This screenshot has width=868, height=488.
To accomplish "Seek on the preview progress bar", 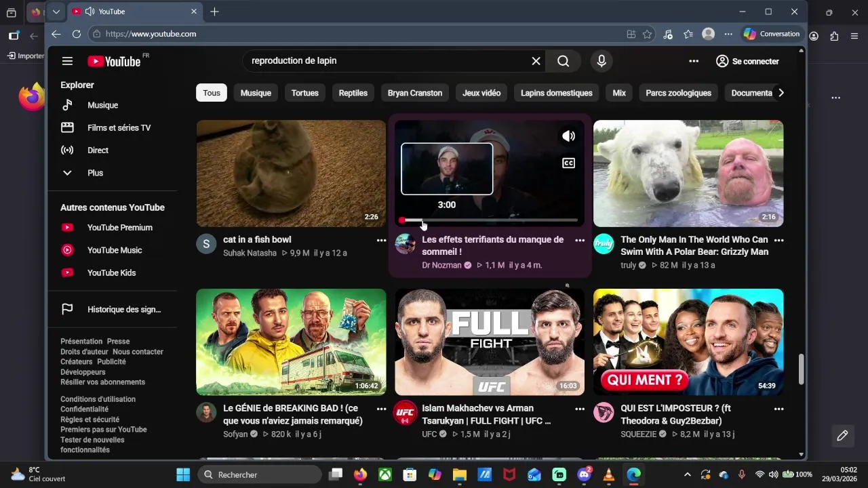I will point(490,220).
